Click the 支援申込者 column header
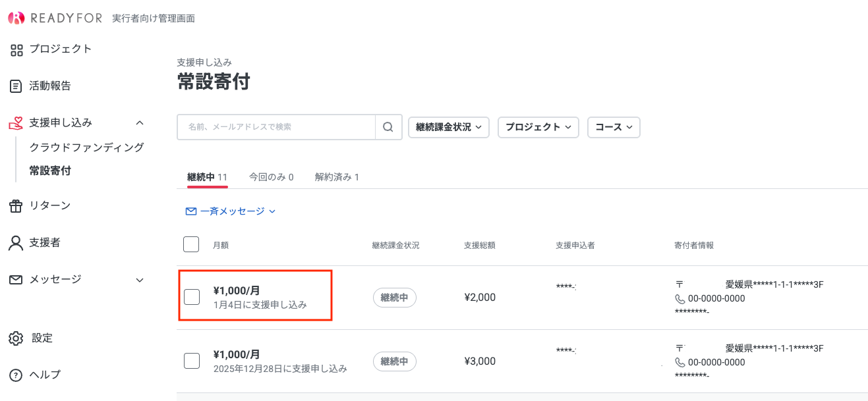The image size is (868, 401). click(575, 246)
